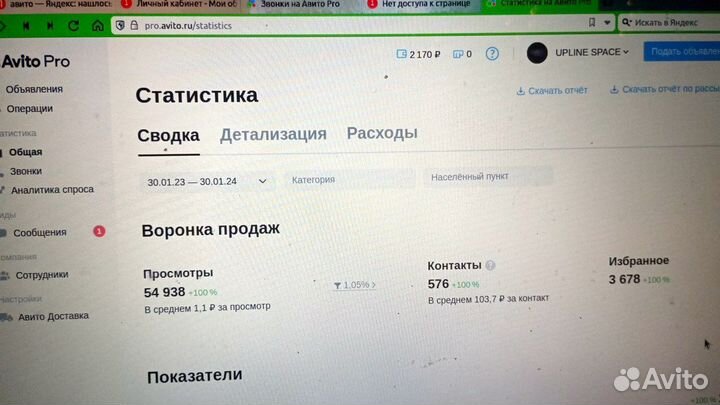Expand the bookmark dropdown arrow
Viewport: 720px width, 405px height.
(607, 22)
